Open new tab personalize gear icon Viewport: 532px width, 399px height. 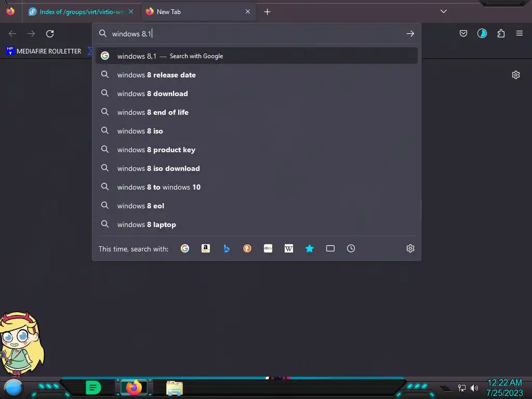(x=516, y=75)
